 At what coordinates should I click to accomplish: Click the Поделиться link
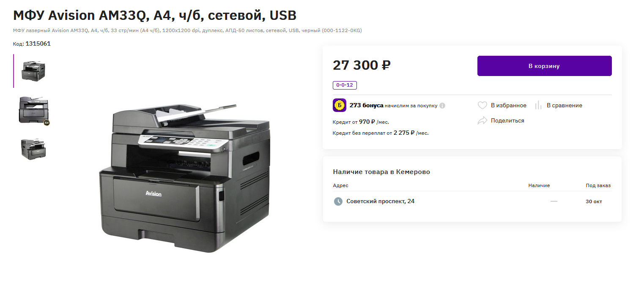(507, 121)
